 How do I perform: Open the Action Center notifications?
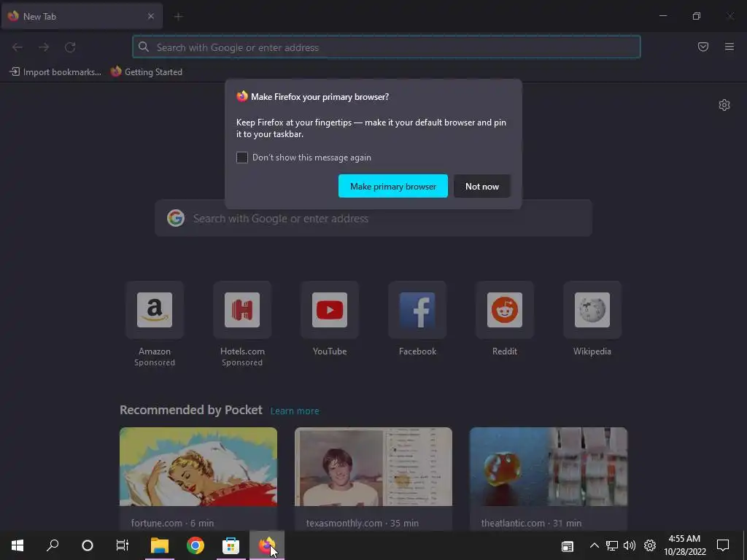[x=723, y=545]
